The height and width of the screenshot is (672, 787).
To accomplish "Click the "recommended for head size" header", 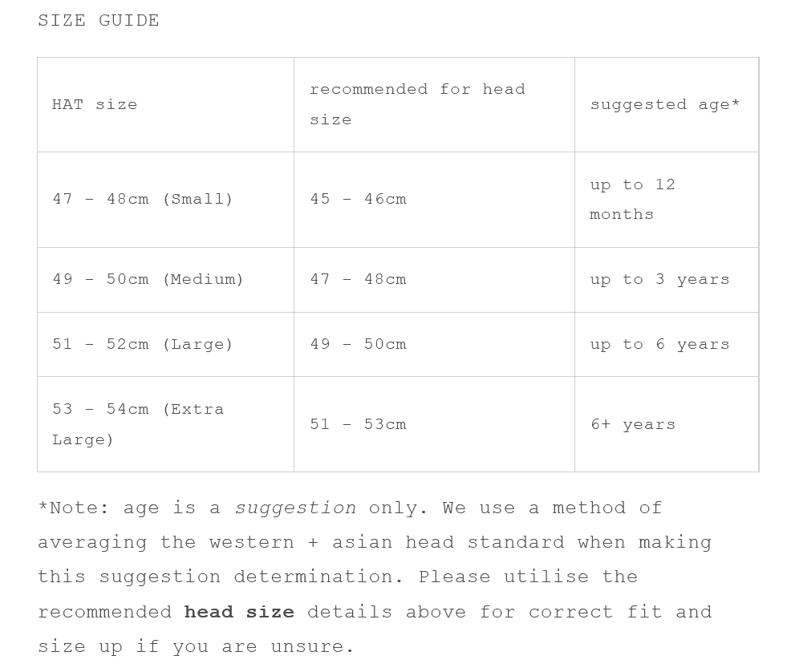I will pyautogui.click(x=417, y=104).
